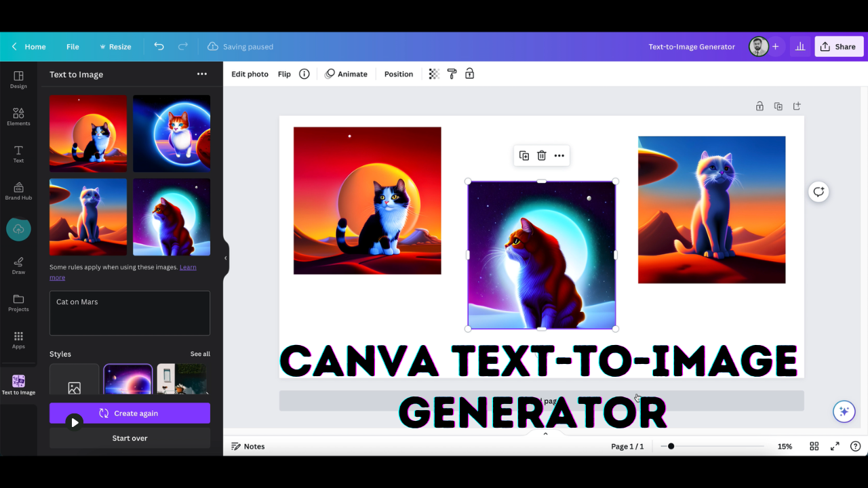Toggle the Lock icon in the toolbar

click(x=469, y=74)
